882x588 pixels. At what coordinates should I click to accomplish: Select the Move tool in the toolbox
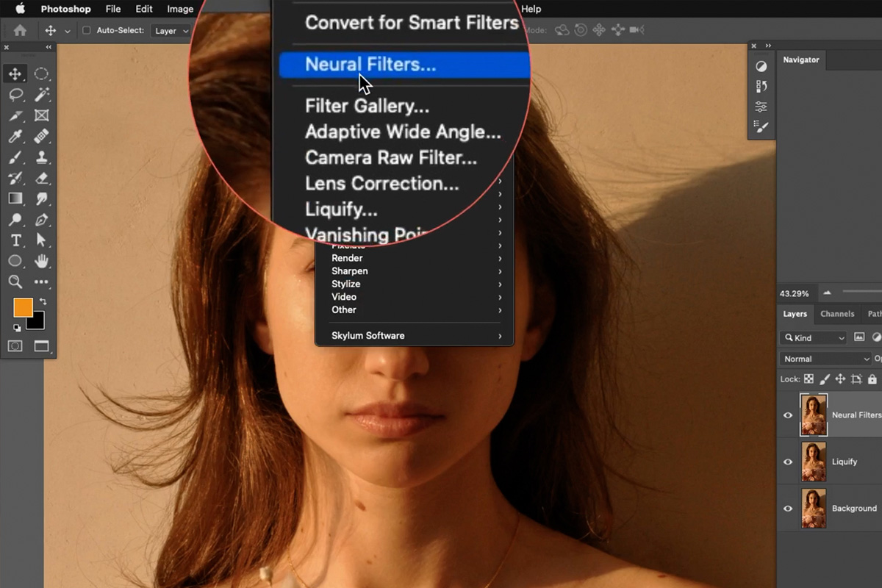(15, 73)
